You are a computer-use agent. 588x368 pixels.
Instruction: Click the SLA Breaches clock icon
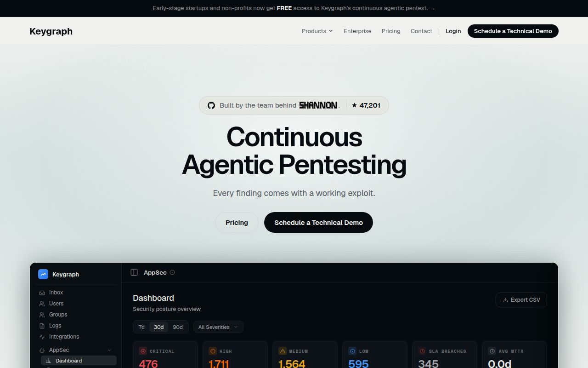click(x=422, y=351)
